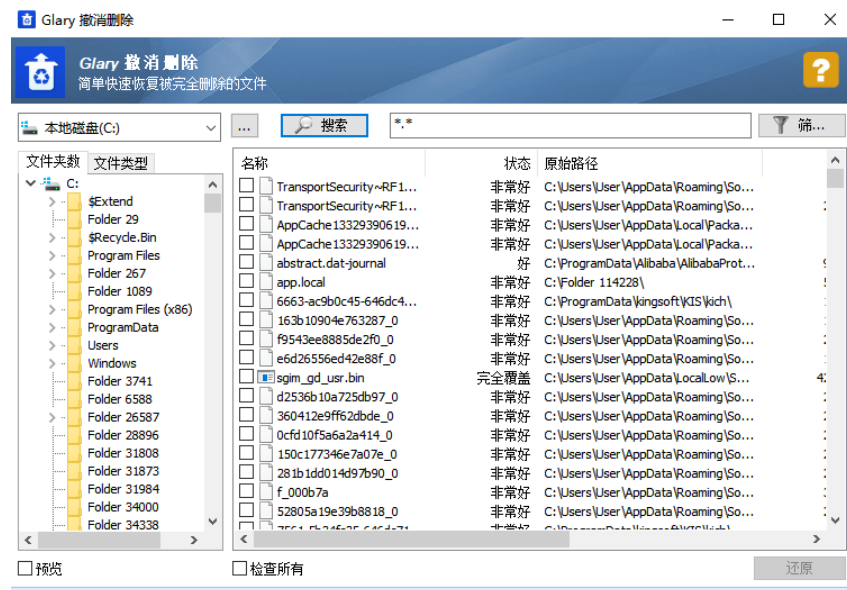Sort by the 状态 column header
Screen dimensions: 847x590
coord(482,163)
